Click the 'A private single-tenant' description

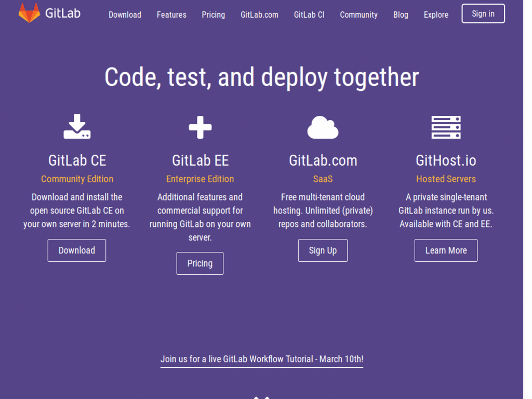(446, 210)
